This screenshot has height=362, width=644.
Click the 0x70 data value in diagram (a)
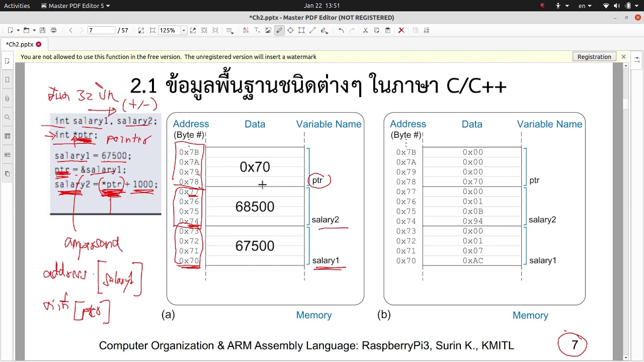[x=255, y=167]
